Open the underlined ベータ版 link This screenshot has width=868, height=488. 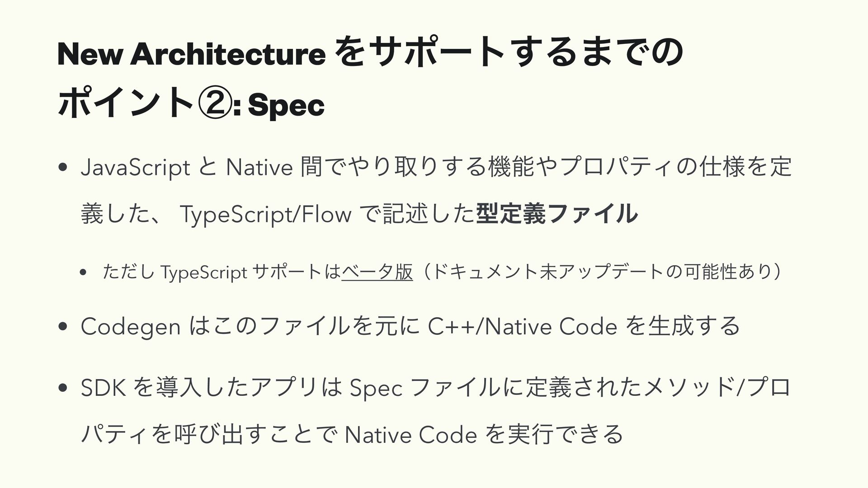[377, 272]
